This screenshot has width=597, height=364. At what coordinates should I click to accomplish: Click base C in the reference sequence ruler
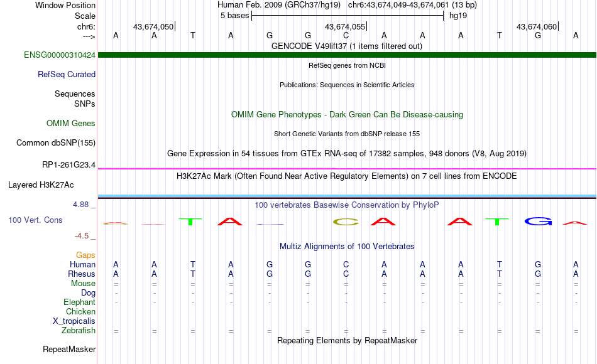[x=346, y=35]
